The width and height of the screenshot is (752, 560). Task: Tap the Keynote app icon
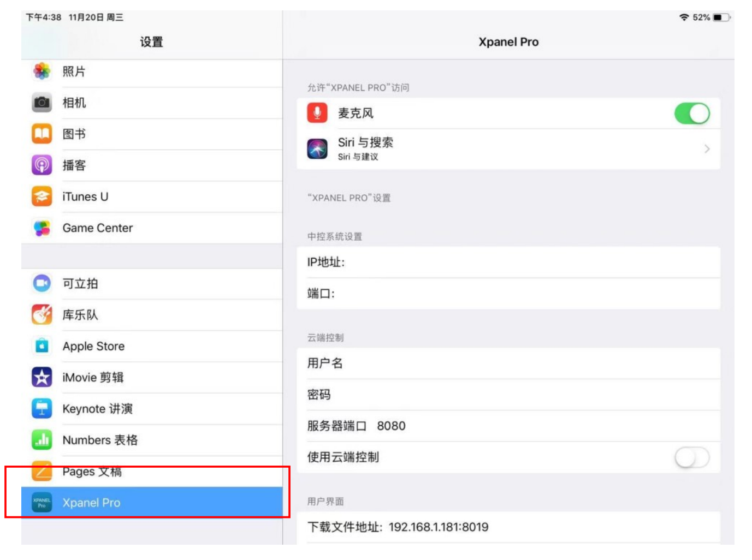[42, 408]
